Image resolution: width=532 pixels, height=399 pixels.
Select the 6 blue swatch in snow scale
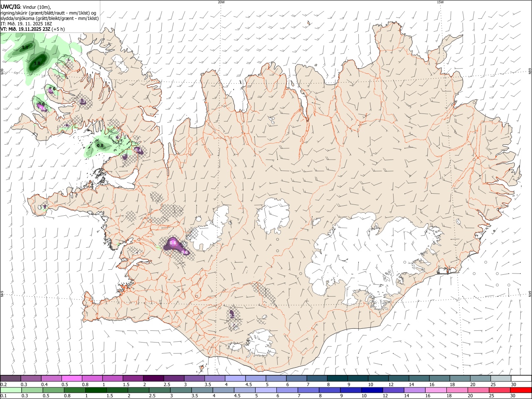[x=296, y=378]
